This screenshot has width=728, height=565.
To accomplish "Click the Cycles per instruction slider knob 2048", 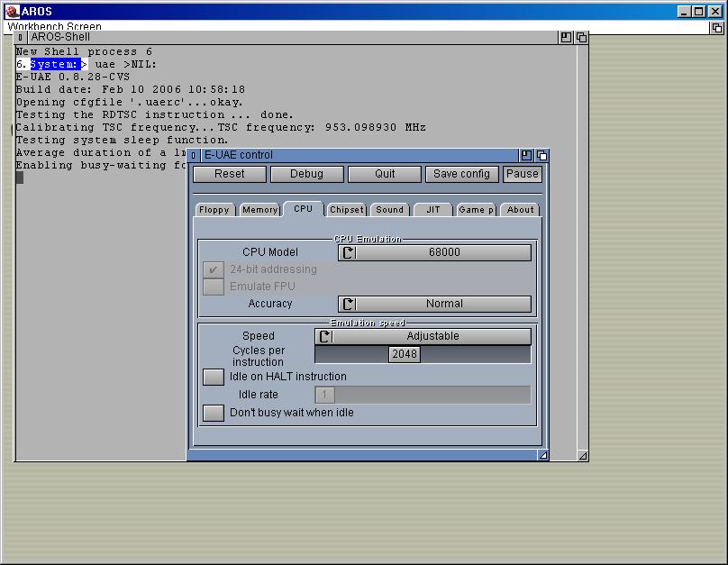I will coord(405,354).
